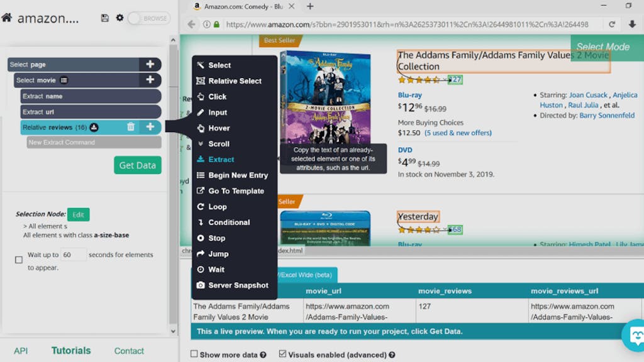This screenshot has width=644, height=362.
Task: Enable the wait for elements checkbox
Action: point(19,260)
